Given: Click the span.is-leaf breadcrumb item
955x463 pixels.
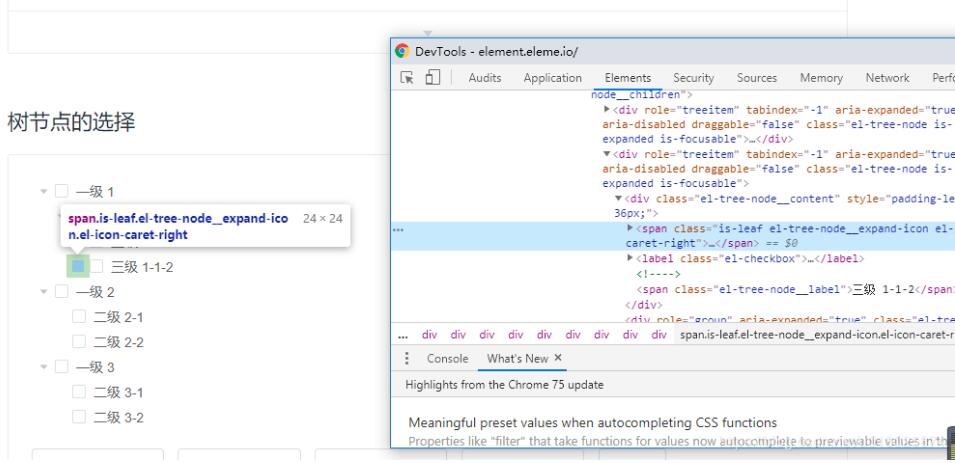Looking at the screenshot, I should 815,335.
